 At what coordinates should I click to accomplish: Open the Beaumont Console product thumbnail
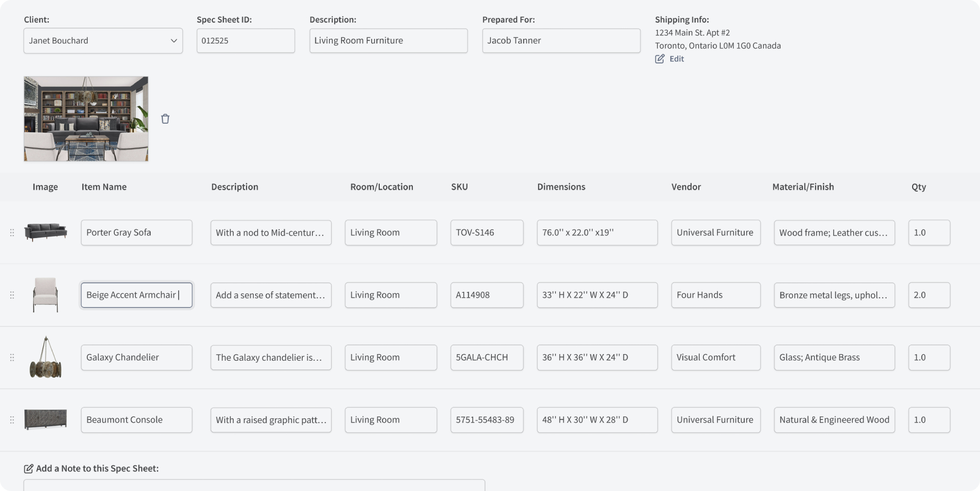(45, 419)
